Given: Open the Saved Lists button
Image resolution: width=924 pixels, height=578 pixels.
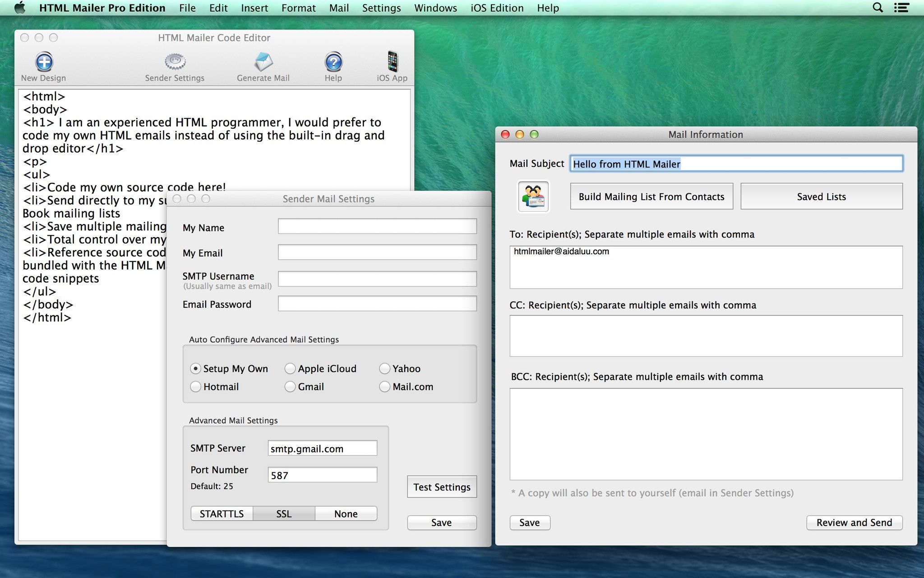Looking at the screenshot, I should [x=821, y=196].
